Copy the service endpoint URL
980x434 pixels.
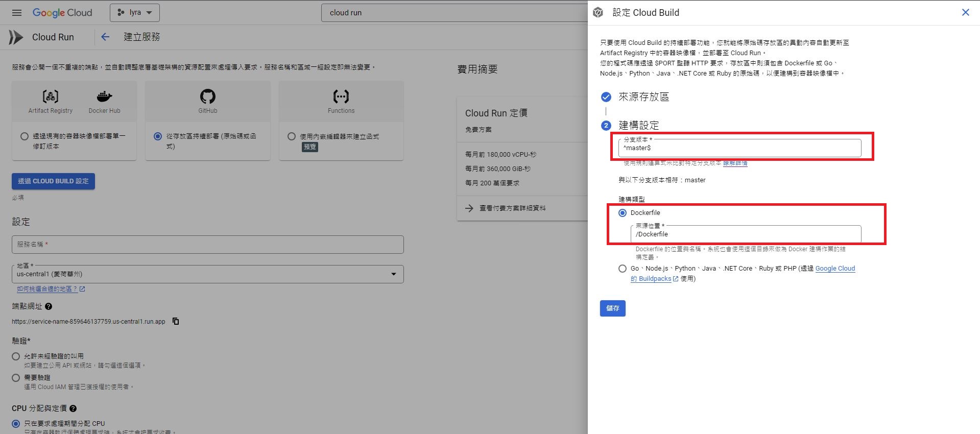click(x=176, y=321)
